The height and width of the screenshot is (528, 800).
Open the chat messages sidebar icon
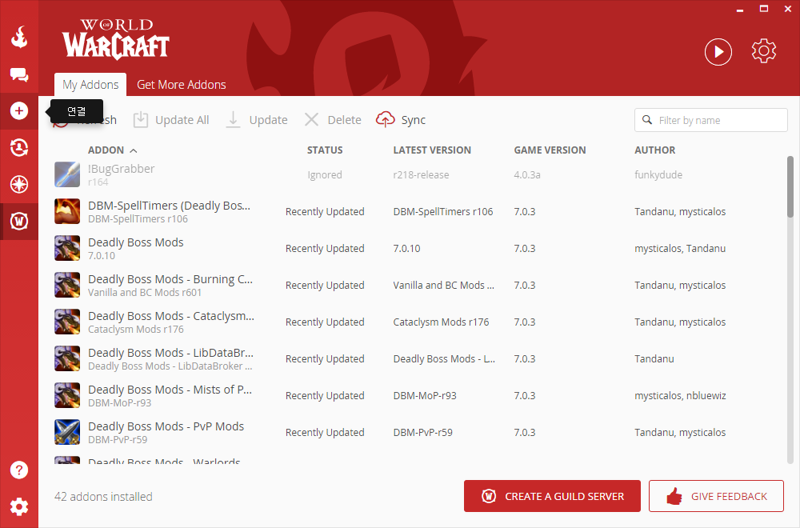(x=19, y=74)
